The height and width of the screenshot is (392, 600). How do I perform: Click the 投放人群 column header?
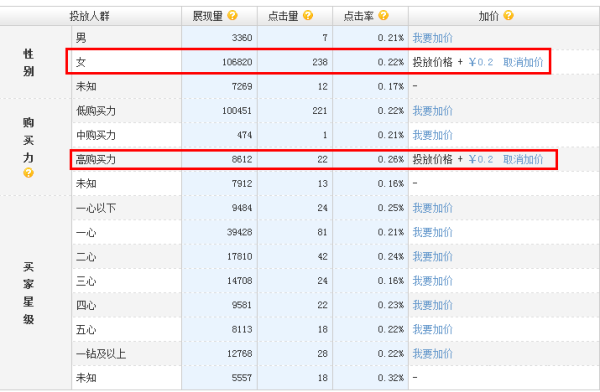90,16
